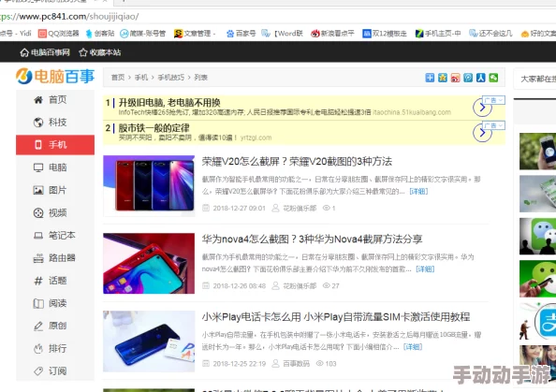
Task: Click 首页 in breadcrumb
Action: click(x=118, y=78)
